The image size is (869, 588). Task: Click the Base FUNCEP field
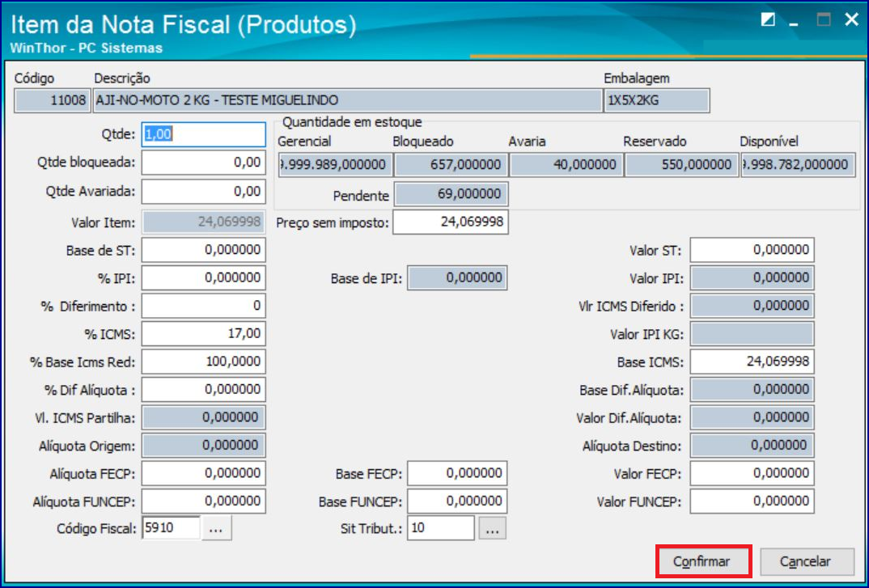pyautogui.click(x=457, y=501)
